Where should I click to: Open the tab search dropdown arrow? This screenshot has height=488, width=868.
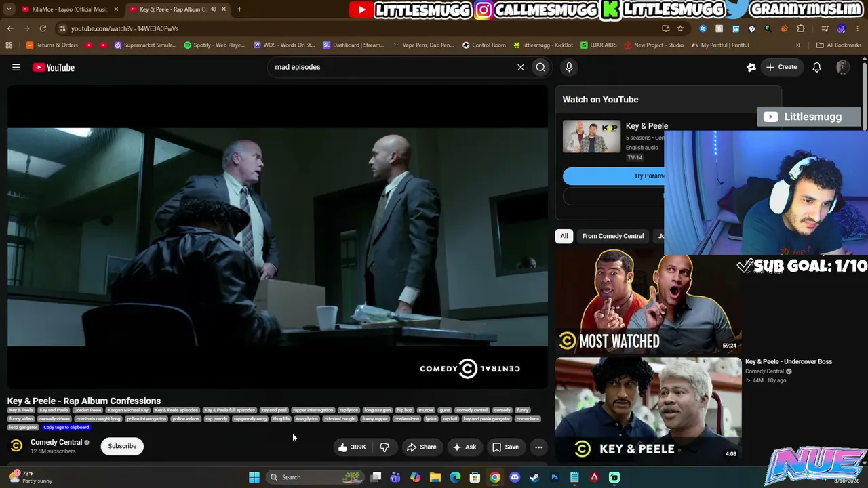click(9, 9)
